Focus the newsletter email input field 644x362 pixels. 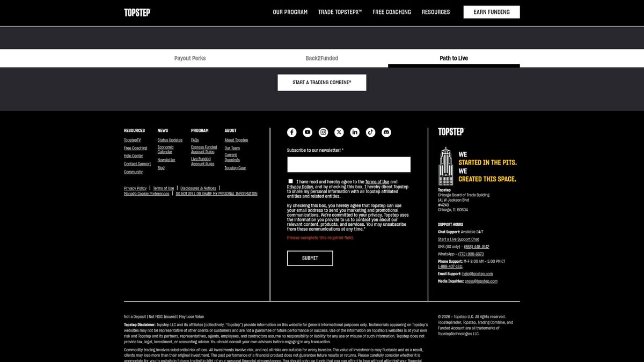[348, 165]
